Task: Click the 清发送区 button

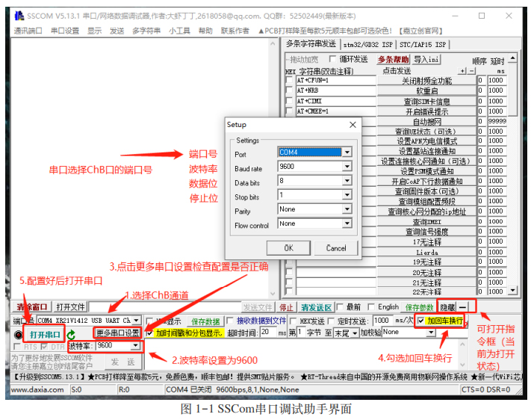Action: pos(317,307)
